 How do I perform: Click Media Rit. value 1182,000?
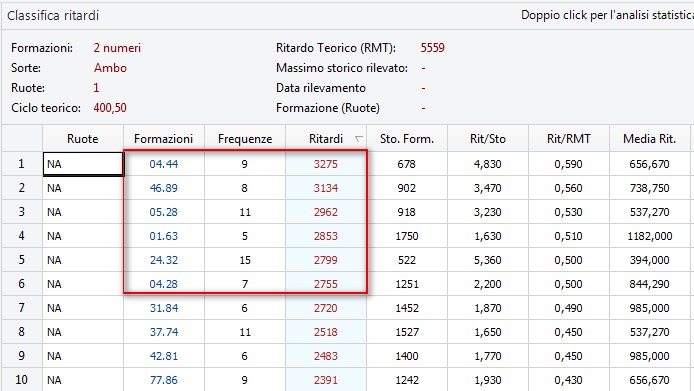point(649,236)
